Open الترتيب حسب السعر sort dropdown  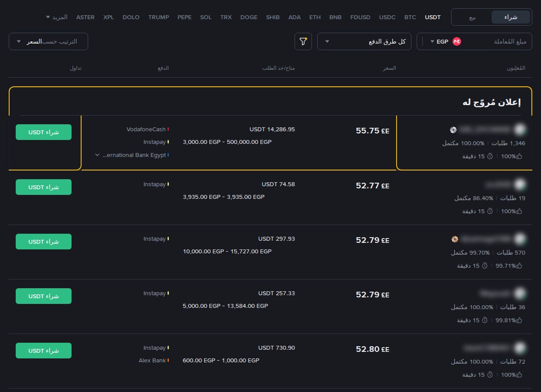point(48,41)
